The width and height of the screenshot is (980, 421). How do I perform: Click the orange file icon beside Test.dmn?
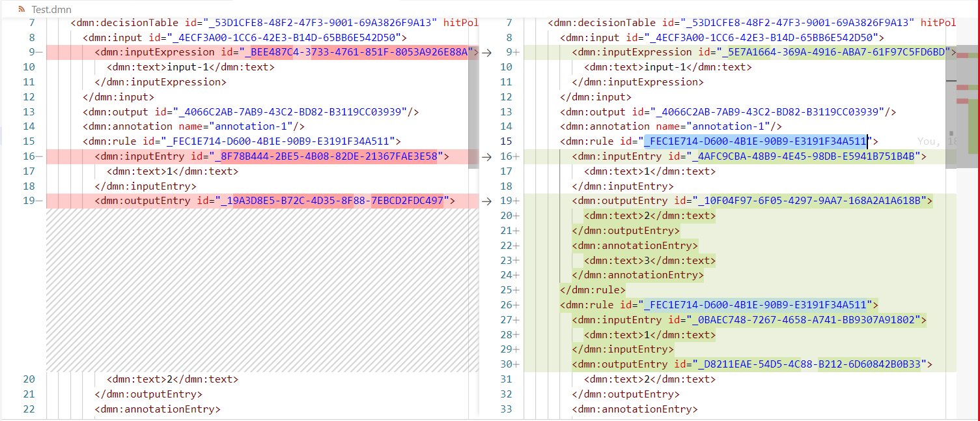click(x=22, y=10)
